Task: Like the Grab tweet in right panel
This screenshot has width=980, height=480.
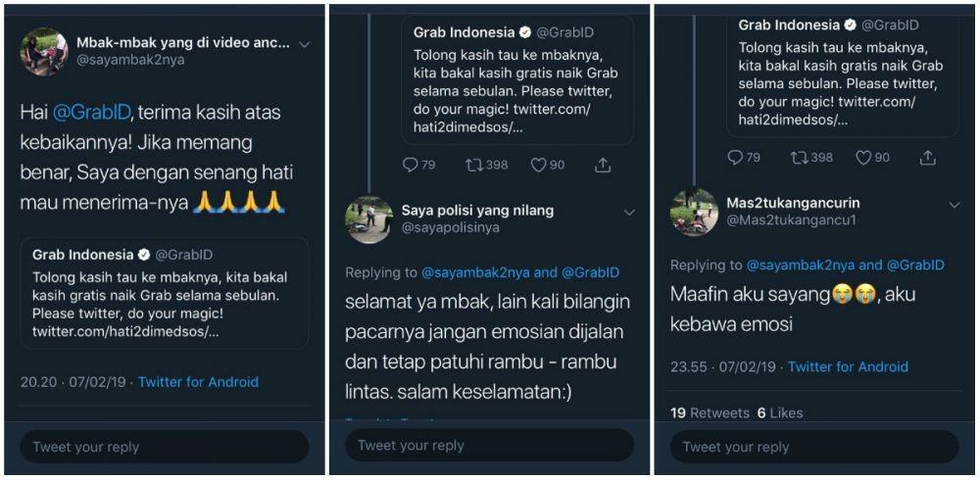Action: point(863,158)
